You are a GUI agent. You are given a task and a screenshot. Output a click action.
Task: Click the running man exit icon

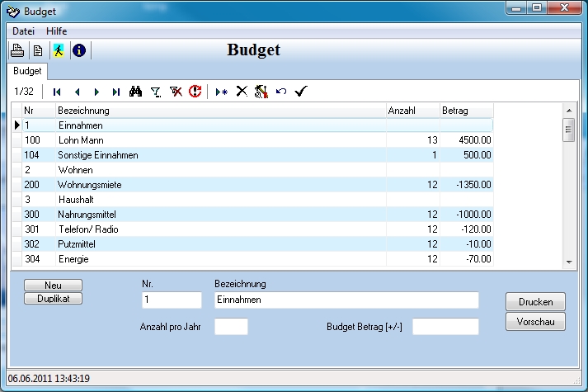point(59,50)
